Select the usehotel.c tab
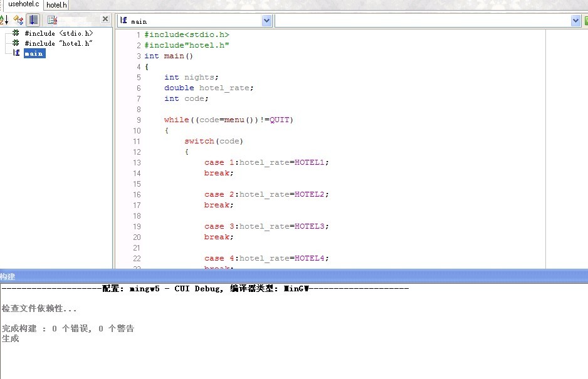 (x=23, y=4)
